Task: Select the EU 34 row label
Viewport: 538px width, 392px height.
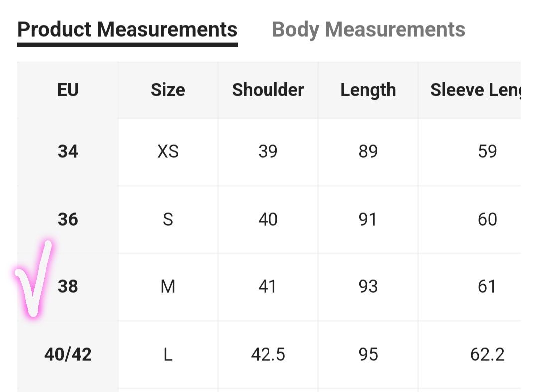Action: 68,151
